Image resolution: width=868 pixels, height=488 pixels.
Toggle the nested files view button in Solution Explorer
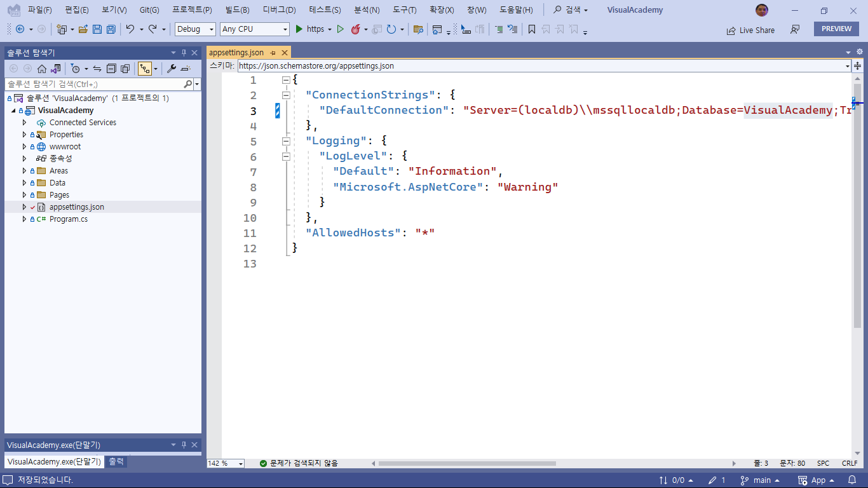pos(145,69)
